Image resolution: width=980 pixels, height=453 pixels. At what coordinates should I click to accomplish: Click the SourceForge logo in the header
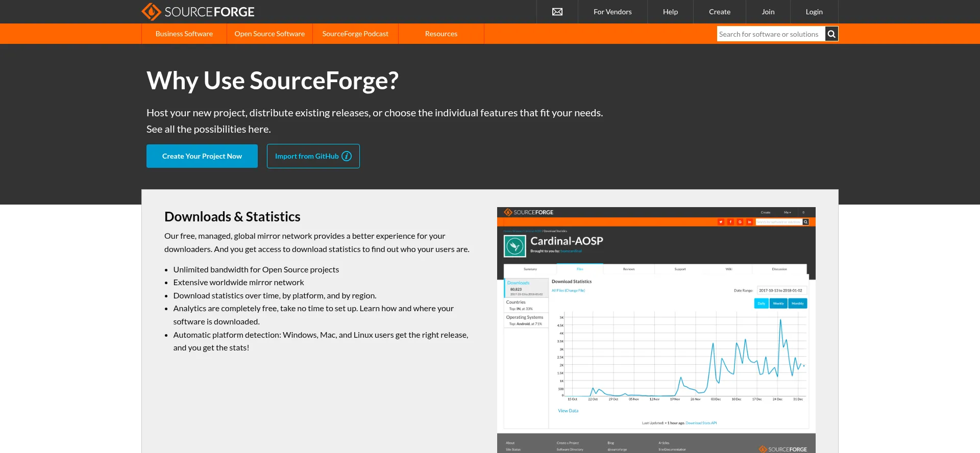pyautogui.click(x=198, y=11)
